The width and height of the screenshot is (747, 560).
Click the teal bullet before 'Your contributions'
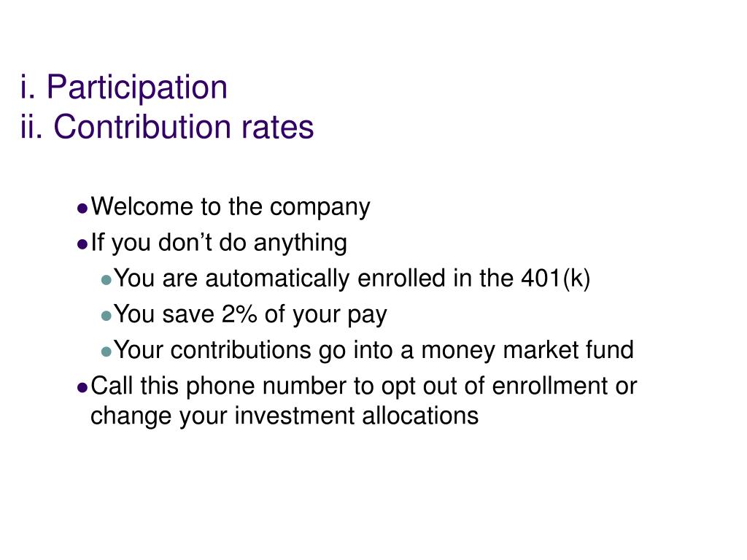pos(107,352)
